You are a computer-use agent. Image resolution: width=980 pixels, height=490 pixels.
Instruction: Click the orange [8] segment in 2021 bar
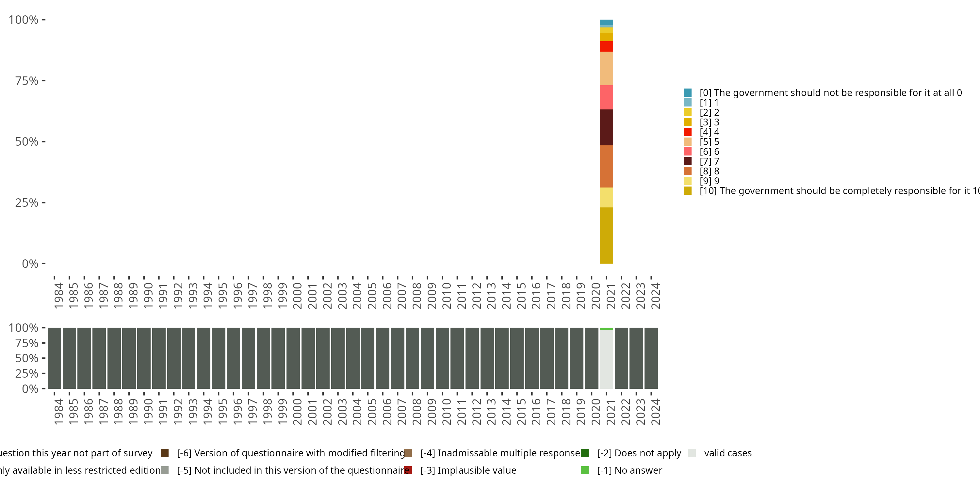point(606,166)
